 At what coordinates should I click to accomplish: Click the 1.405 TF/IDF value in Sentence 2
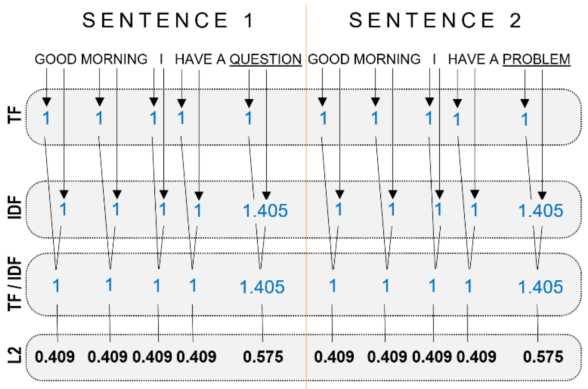coord(541,287)
